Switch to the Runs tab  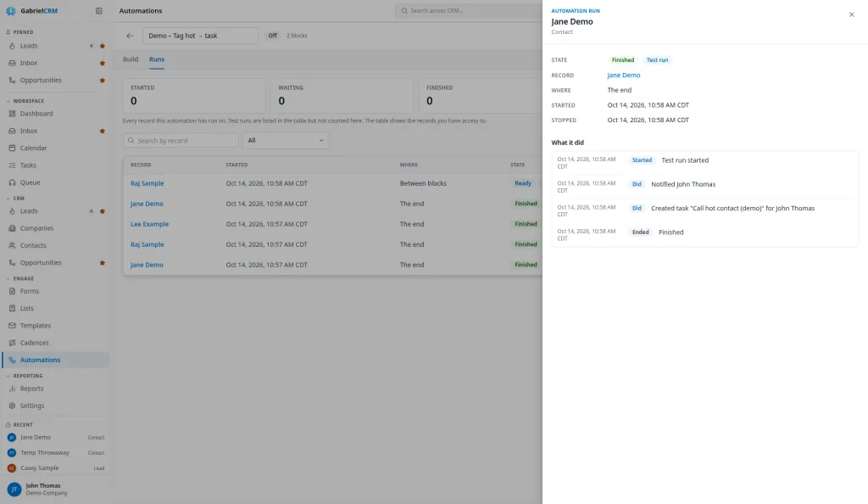tap(157, 59)
